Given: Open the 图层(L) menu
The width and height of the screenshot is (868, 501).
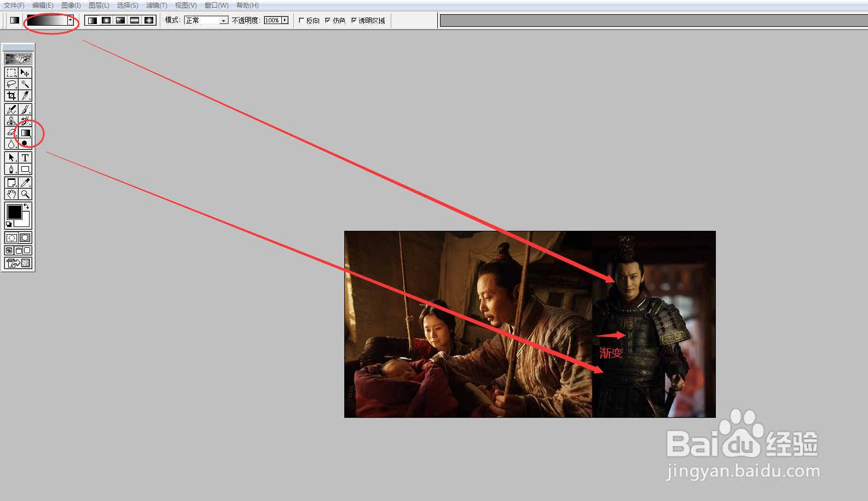Looking at the screenshot, I should pos(99,5).
